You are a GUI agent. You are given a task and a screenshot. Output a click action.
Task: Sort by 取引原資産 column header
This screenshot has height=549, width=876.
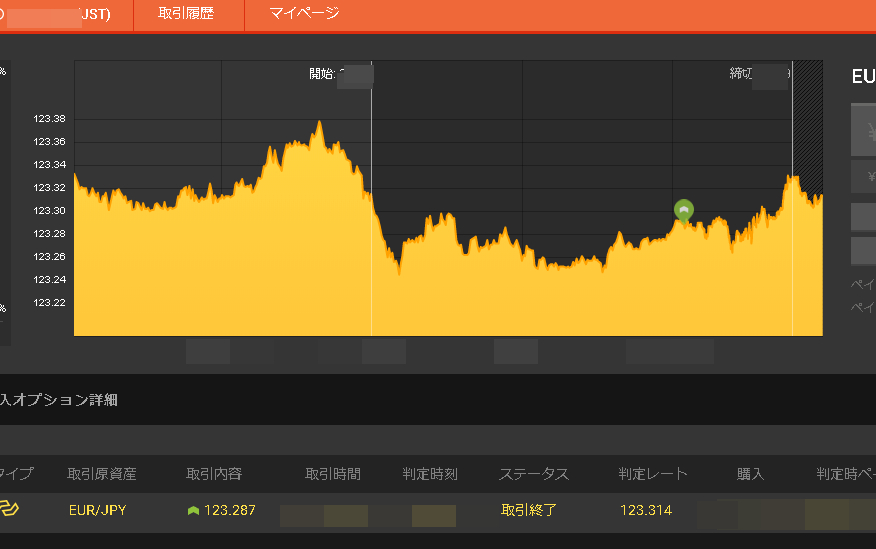point(102,474)
